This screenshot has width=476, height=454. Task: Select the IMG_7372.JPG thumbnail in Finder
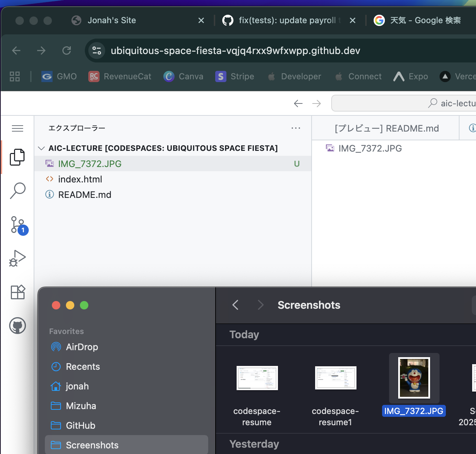(x=414, y=378)
